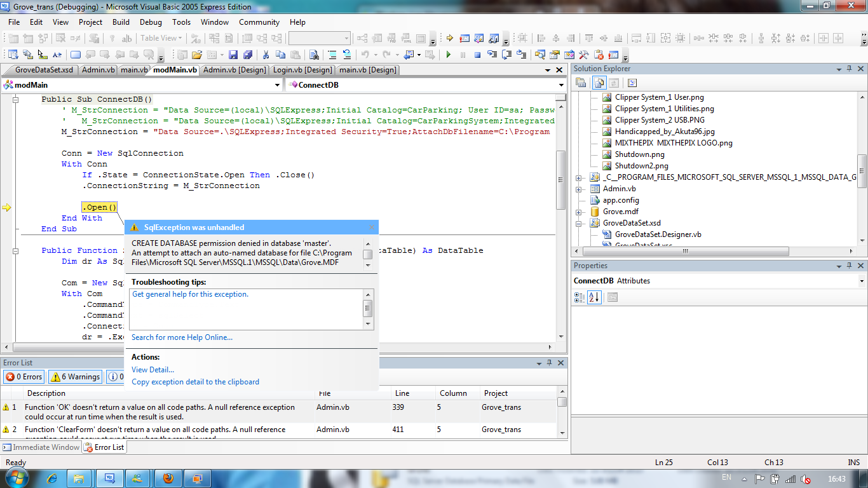Click Copy exception detail to the clipboard
The width and height of the screenshot is (868, 488).
point(195,382)
